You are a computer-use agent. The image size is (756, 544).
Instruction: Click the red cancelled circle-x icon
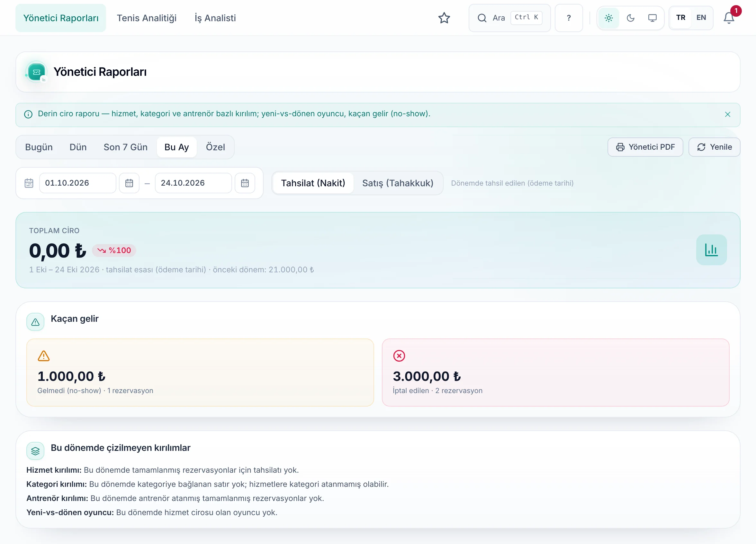click(x=399, y=356)
